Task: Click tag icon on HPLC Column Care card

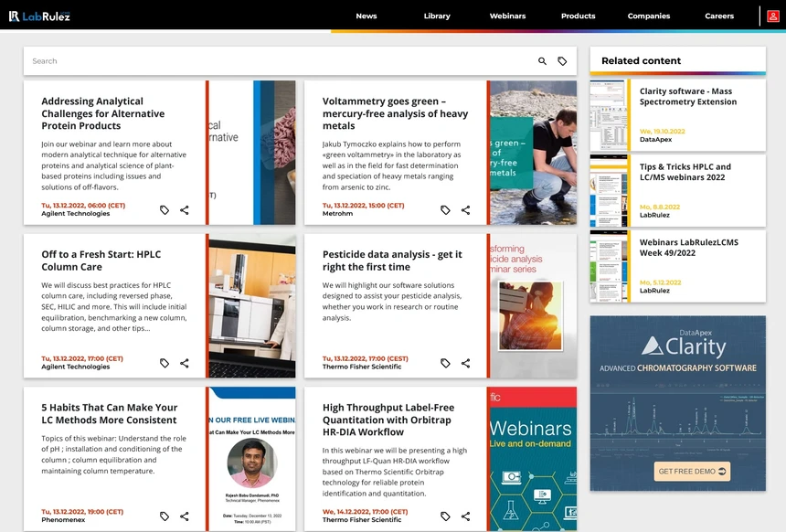Action: pyautogui.click(x=165, y=363)
